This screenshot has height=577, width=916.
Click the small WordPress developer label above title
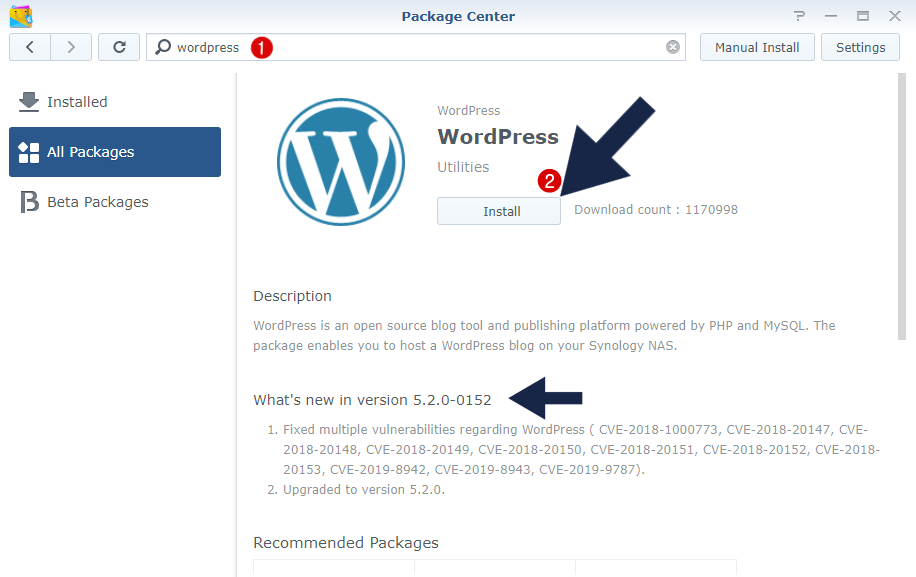coord(469,110)
